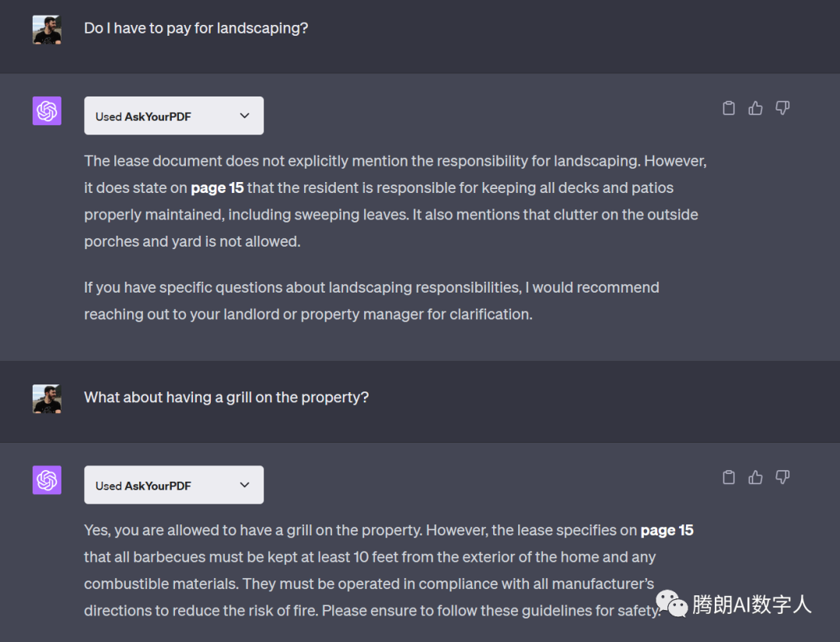Click the ChatGPT logo beside the landscaping answer
This screenshot has width=840, height=642.
[x=47, y=111]
